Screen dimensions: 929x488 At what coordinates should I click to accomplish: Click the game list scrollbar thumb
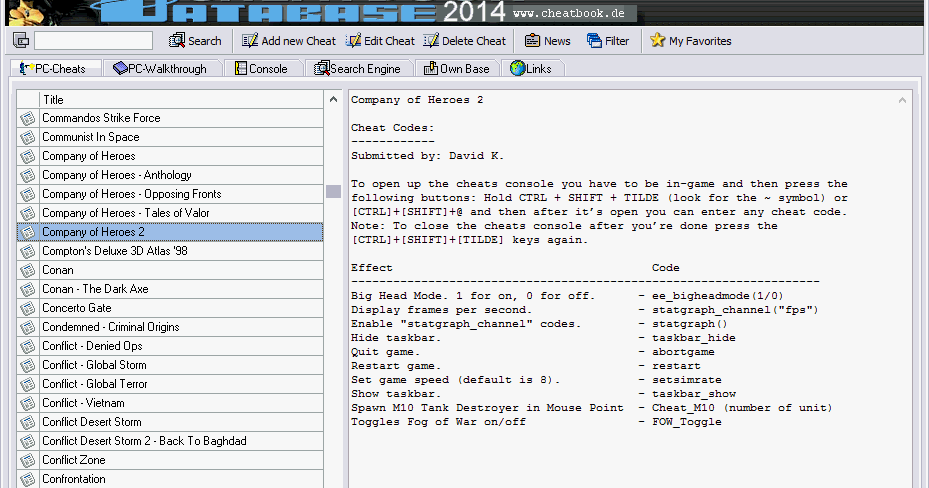(x=334, y=191)
